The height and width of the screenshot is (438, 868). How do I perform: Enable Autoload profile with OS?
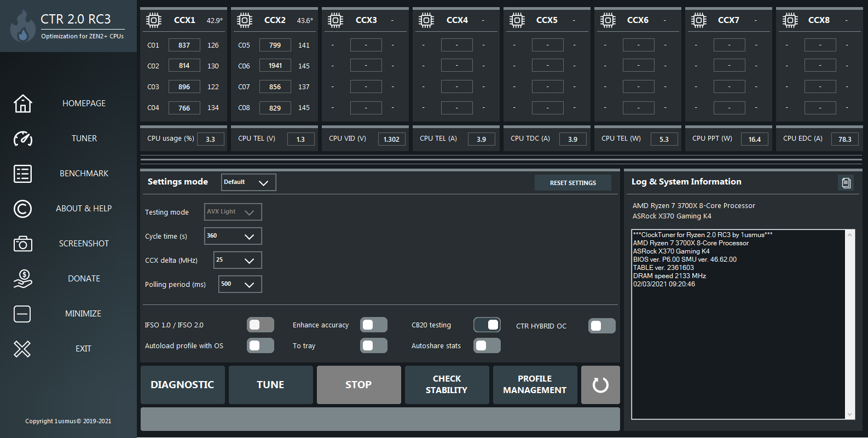click(x=261, y=345)
